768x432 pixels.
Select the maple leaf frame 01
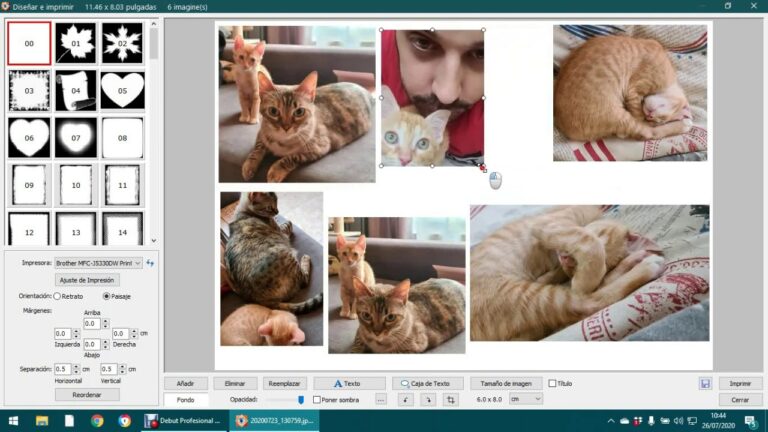click(75, 43)
